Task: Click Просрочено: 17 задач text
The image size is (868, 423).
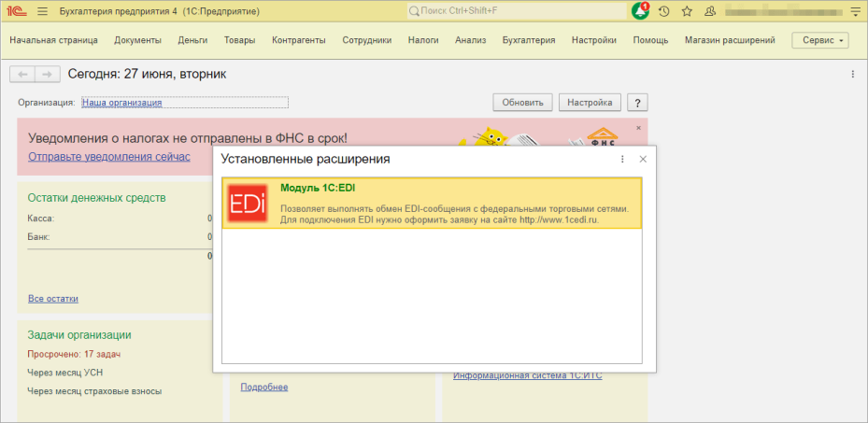Action: [x=74, y=354]
